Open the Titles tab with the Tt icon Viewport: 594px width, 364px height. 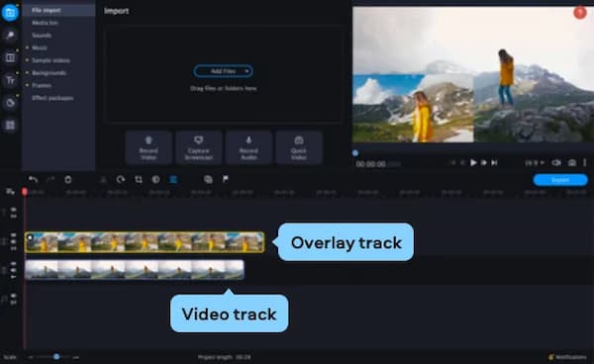10,80
